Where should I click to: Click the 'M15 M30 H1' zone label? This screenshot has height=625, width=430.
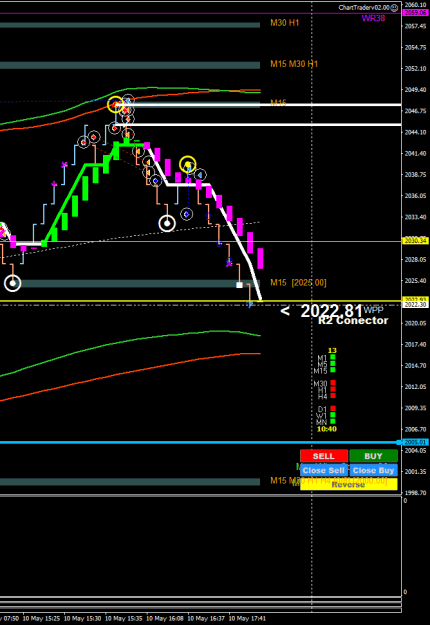click(x=294, y=64)
